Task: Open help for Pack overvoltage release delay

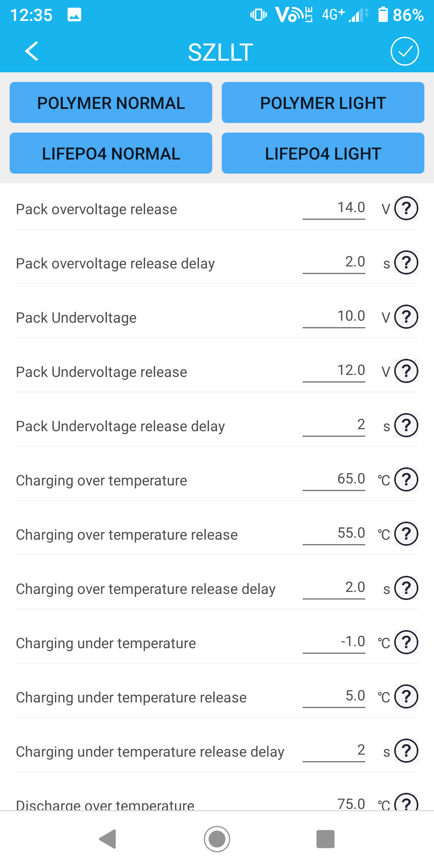Action: (x=406, y=262)
